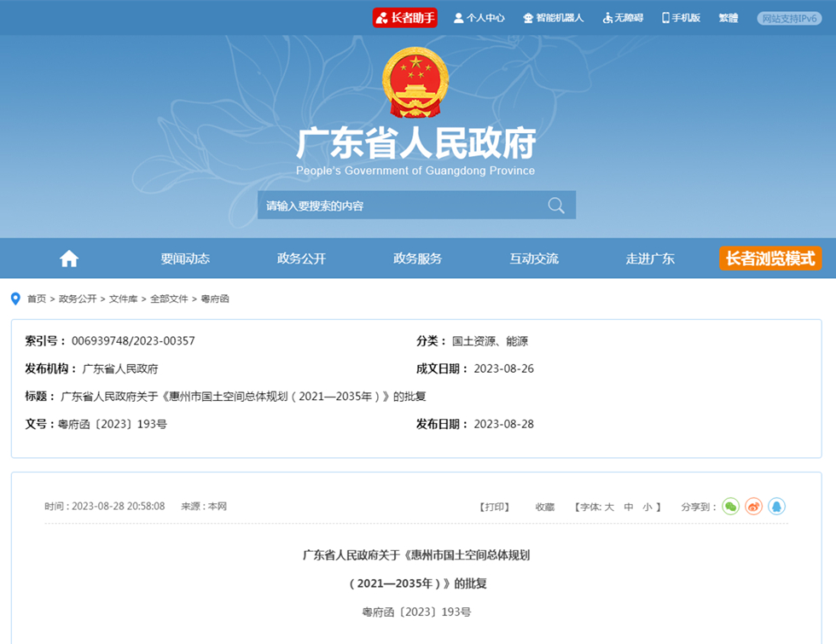
Task: Open 个人中心 user account
Action: [479, 18]
